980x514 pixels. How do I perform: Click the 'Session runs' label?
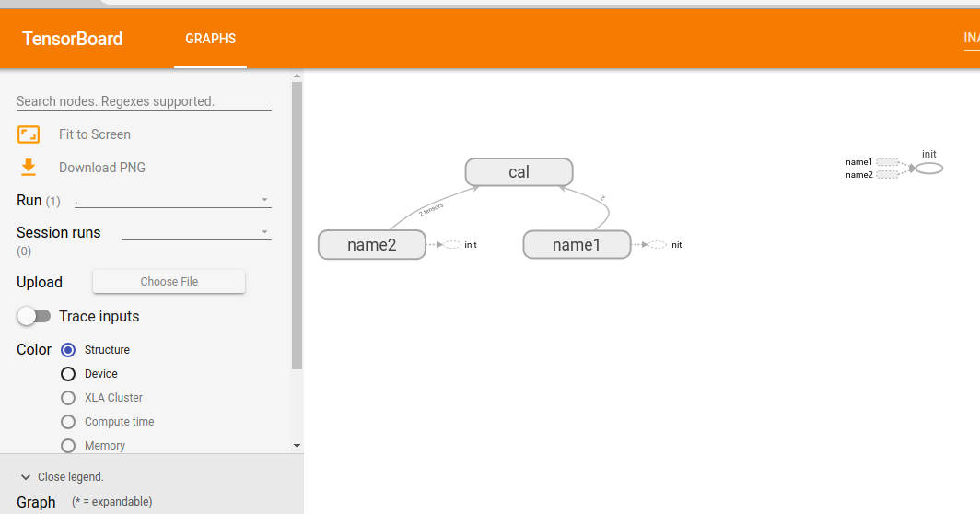(x=59, y=233)
